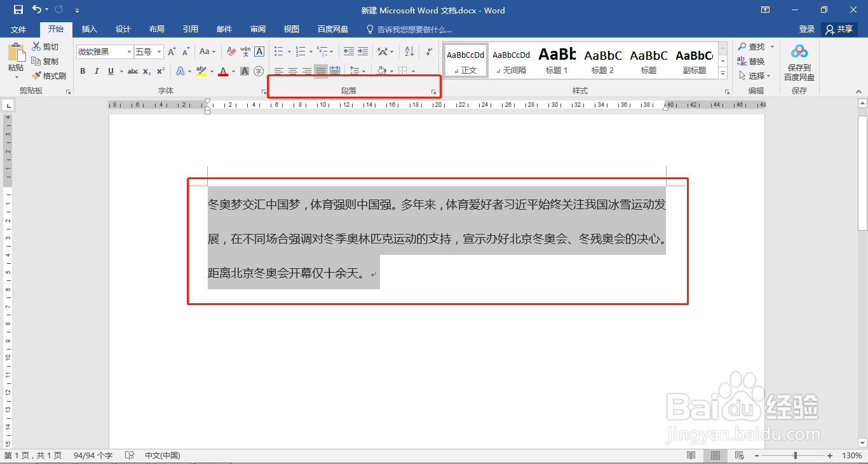
Task: Click the Save icon in quick access toolbar
Action: [18, 10]
